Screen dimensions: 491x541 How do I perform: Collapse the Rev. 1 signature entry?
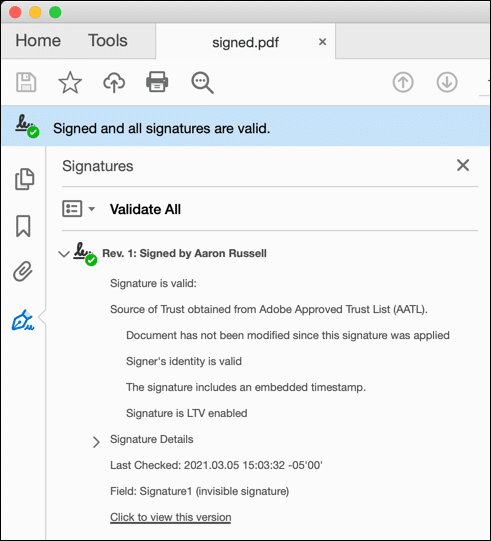tap(64, 254)
